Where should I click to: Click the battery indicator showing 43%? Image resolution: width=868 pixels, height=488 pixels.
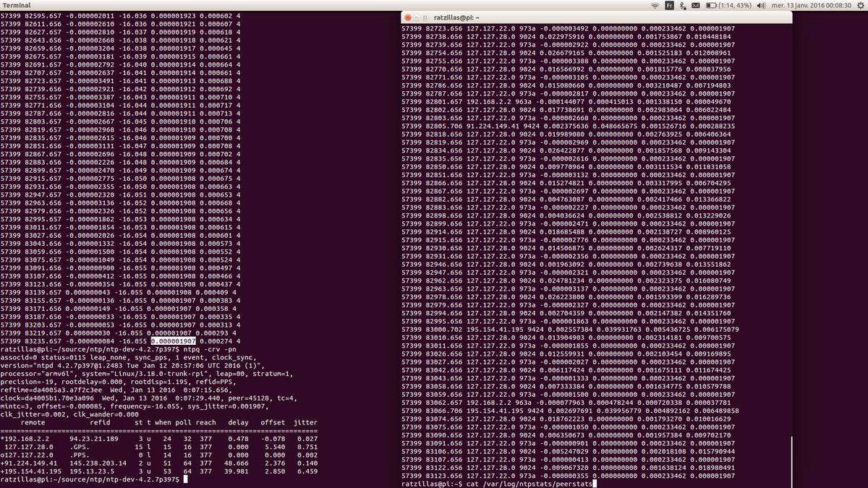[735, 5]
